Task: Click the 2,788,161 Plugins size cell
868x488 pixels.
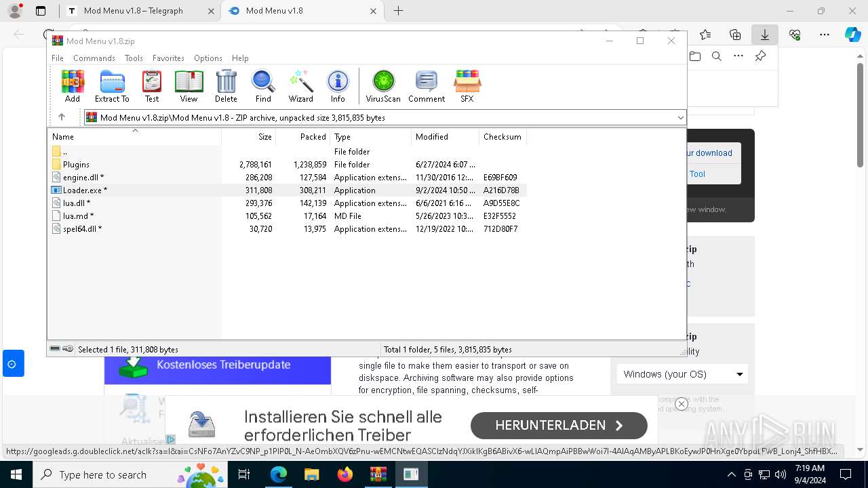Action: coord(256,165)
